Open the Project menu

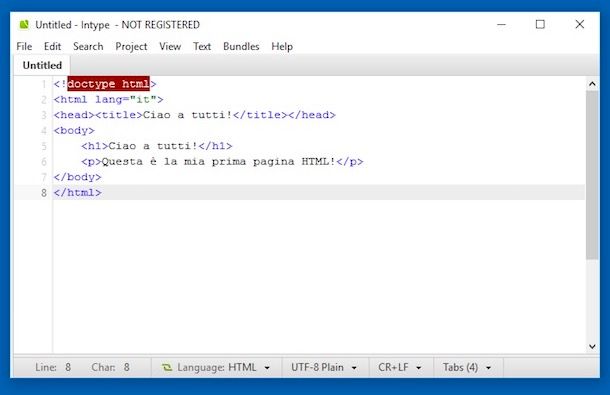pyautogui.click(x=131, y=46)
